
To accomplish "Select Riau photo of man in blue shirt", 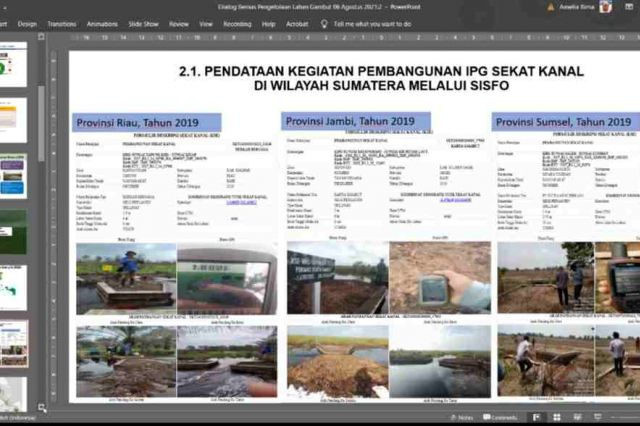I will click(126, 279).
